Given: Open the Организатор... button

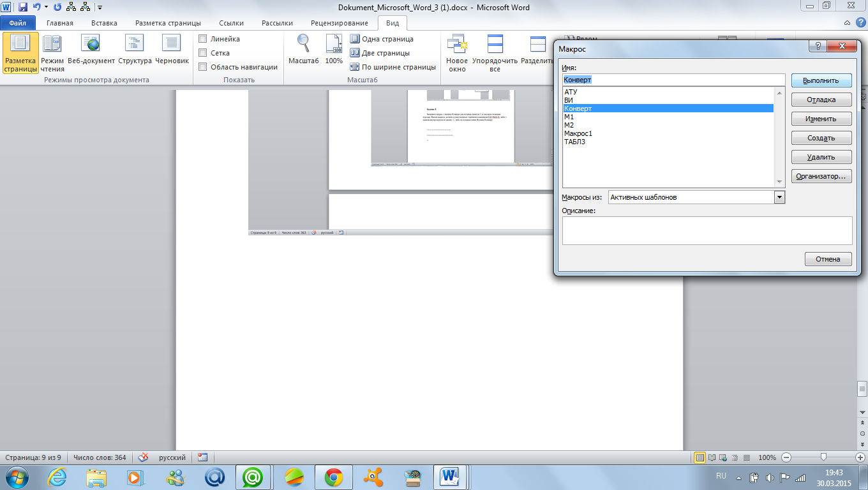Looking at the screenshot, I should [x=821, y=176].
